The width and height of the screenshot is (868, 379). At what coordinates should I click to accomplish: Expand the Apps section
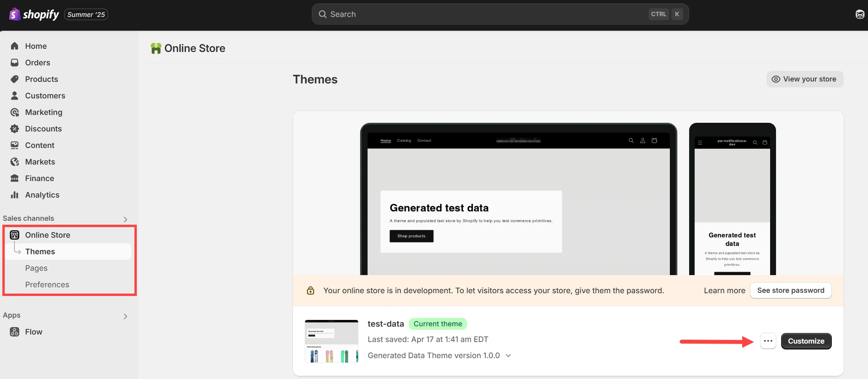[125, 316]
